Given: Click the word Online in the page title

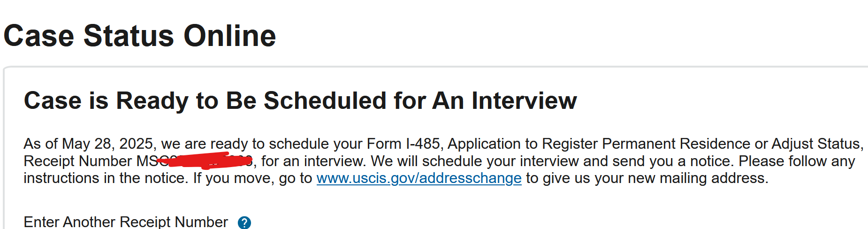Looking at the screenshot, I should click(229, 36).
